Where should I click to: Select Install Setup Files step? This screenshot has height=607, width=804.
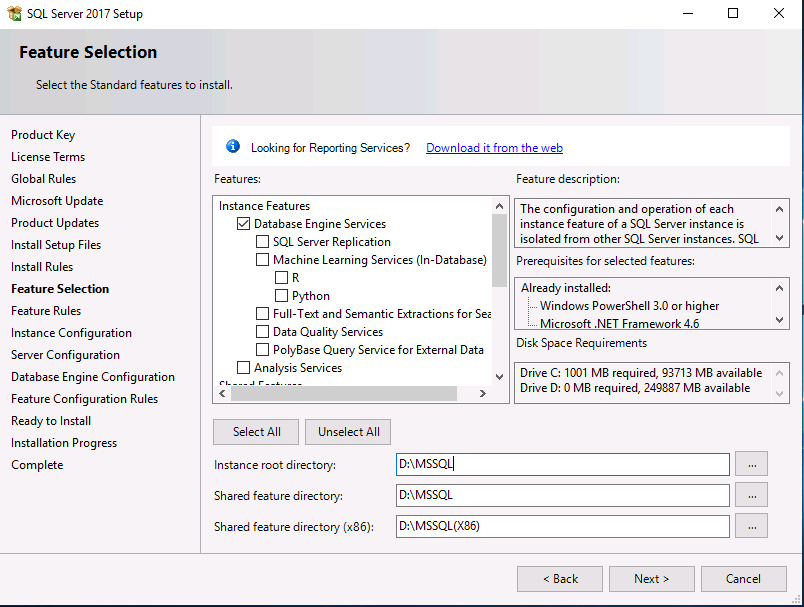(56, 245)
